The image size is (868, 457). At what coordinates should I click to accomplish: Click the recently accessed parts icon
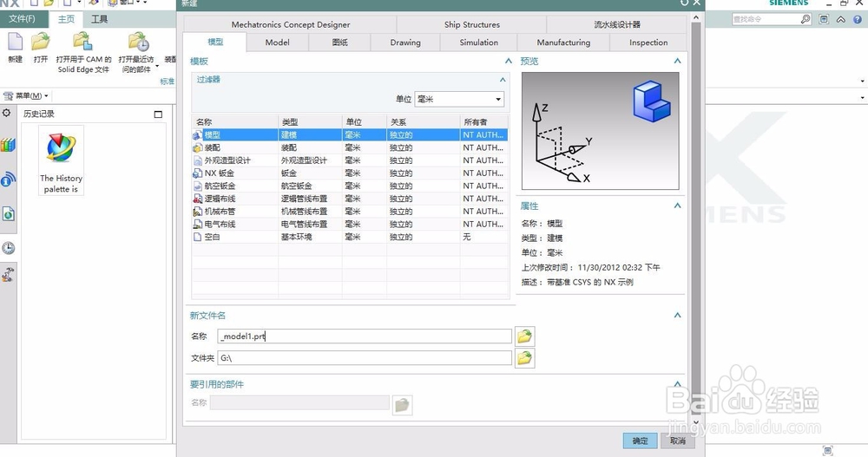pyautogui.click(x=138, y=42)
